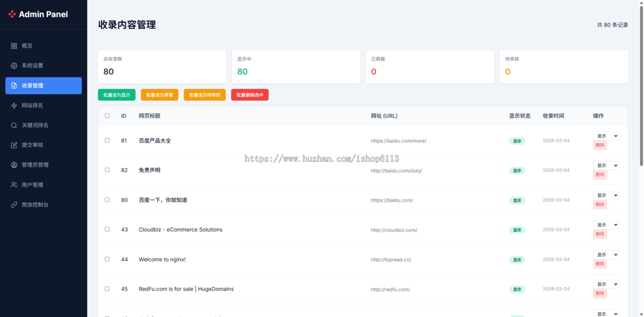Delete the 百度产品大全 record

(x=600, y=145)
